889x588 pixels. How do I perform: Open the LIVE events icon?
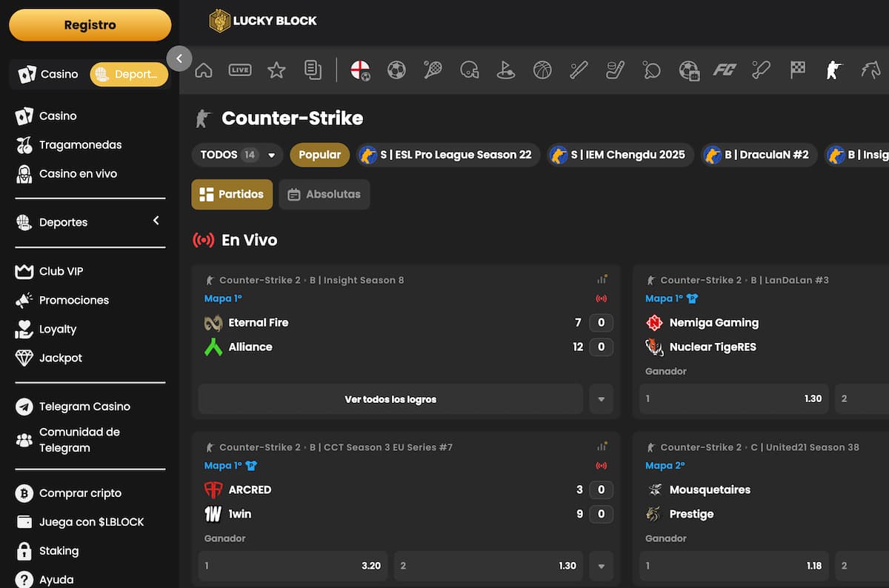(240, 70)
